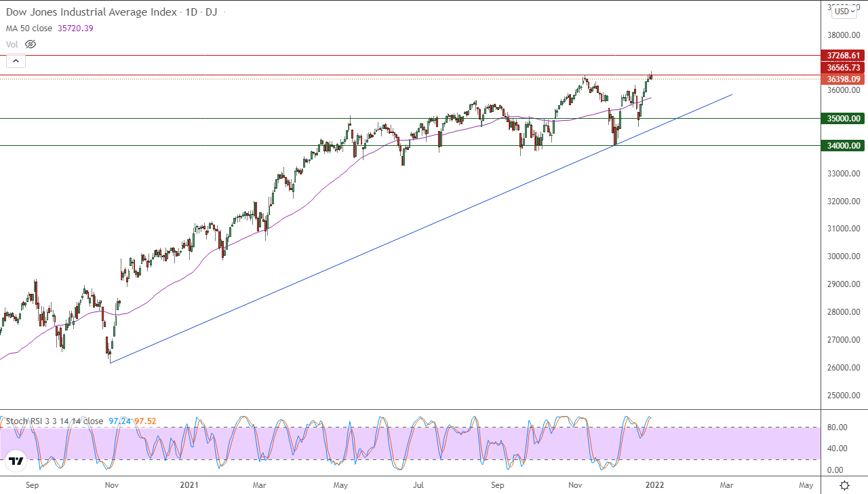Viewport: 868px width, 494px height.
Task: Click the blue ascending trendline
Action: [x=420, y=229]
